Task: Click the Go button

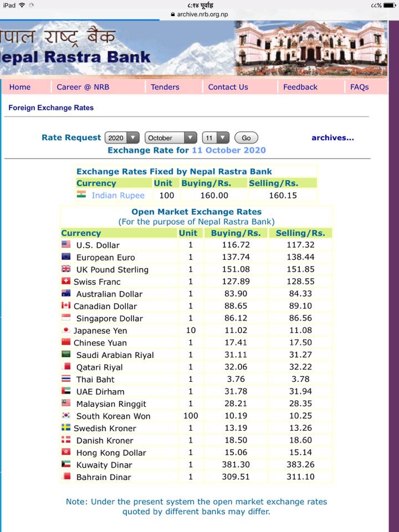Action: (x=246, y=138)
